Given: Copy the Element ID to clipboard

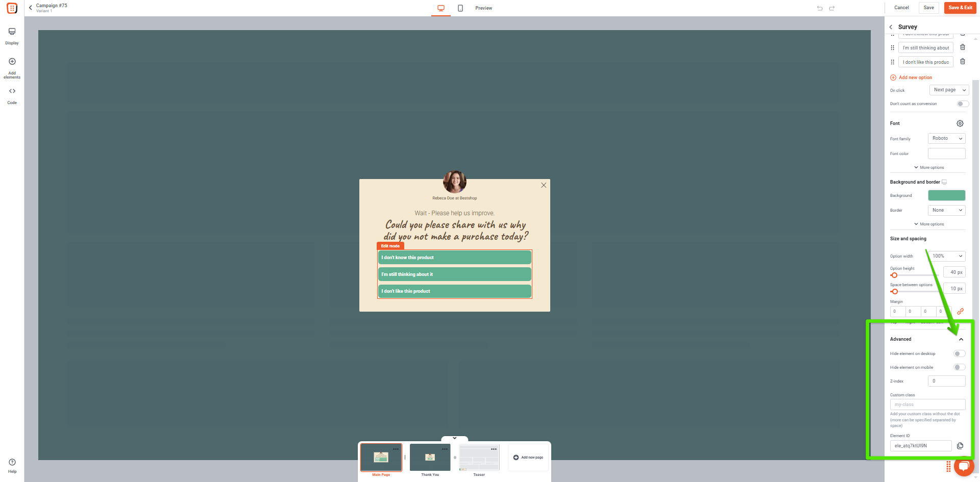Looking at the screenshot, I should (960, 446).
